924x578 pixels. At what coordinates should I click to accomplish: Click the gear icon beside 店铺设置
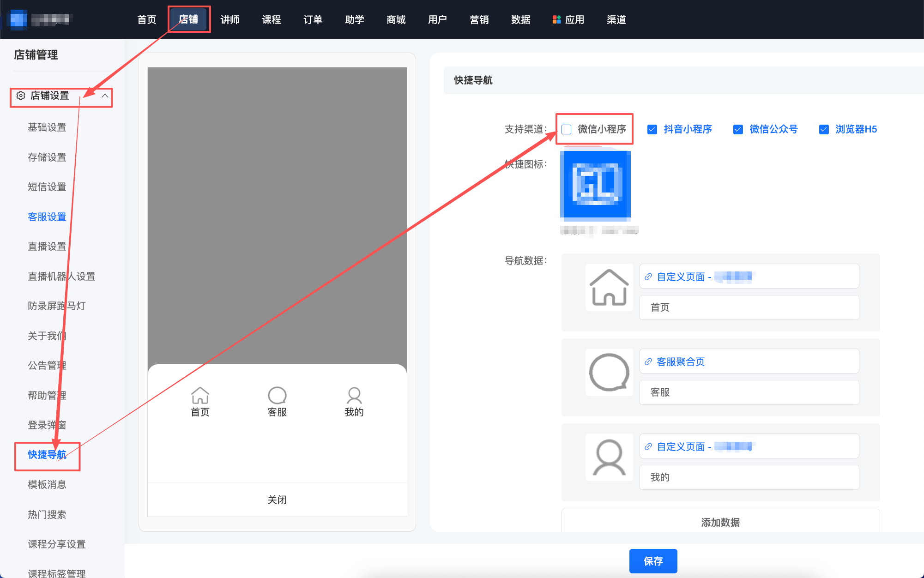click(x=21, y=96)
